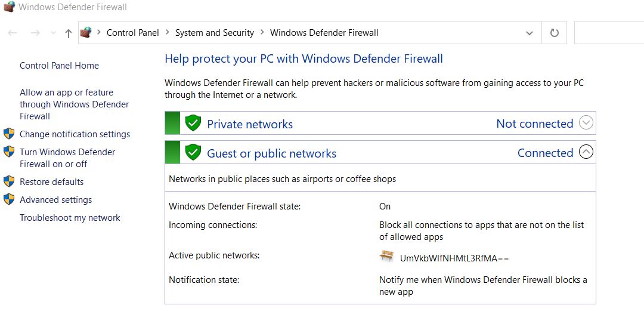Click the green shield beside Private networks
The height and width of the screenshot is (333, 644).
[193, 123]
